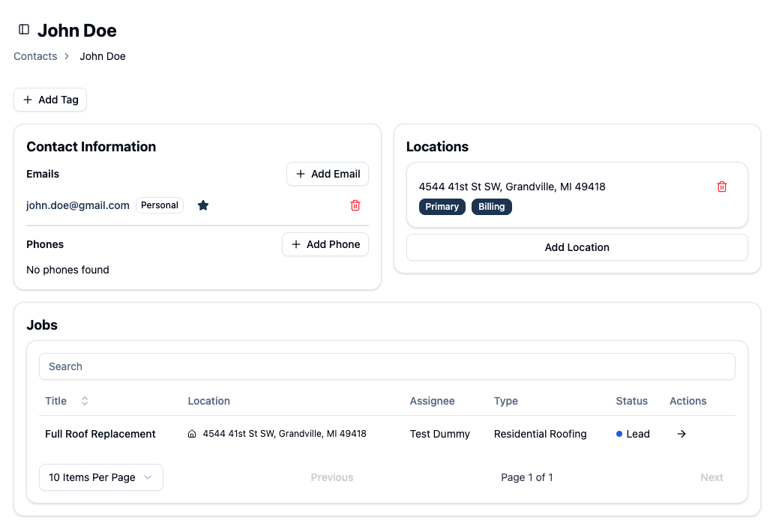Image resolution: width=776 pixels, height=532 pixels.
Task: Click the Next page button
Action: [x=712, y=477]
